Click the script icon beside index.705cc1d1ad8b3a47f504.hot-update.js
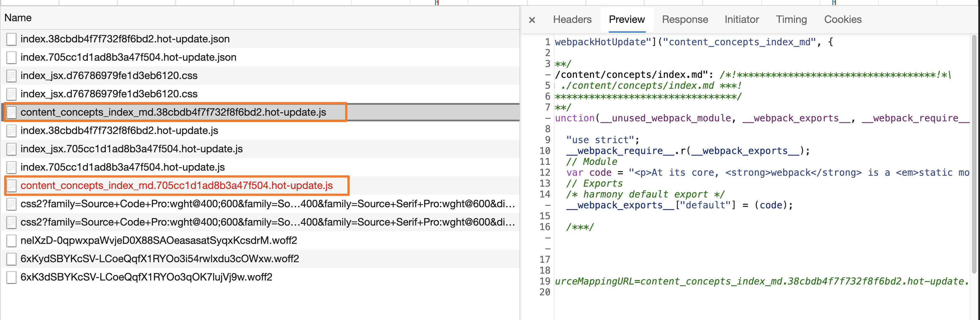Image resolution: width=980 pixels, height=320 pixels. (11, 167)
